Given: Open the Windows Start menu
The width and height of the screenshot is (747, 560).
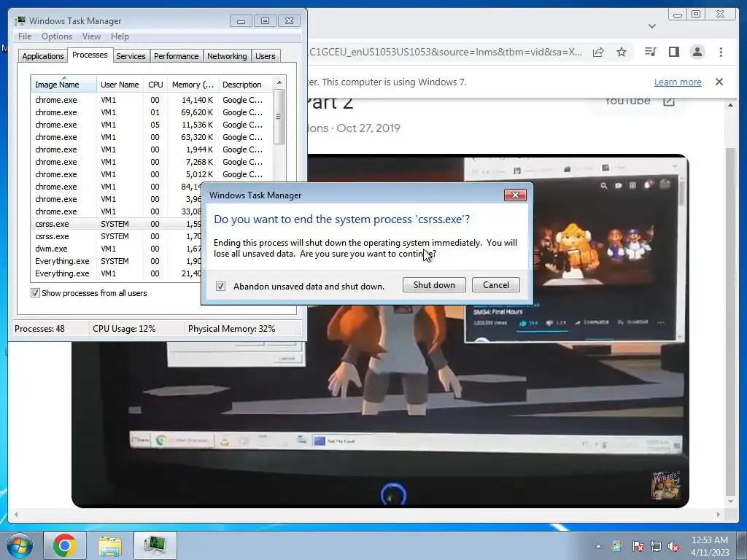Looking at the screenshot, I should coord(20,545).
